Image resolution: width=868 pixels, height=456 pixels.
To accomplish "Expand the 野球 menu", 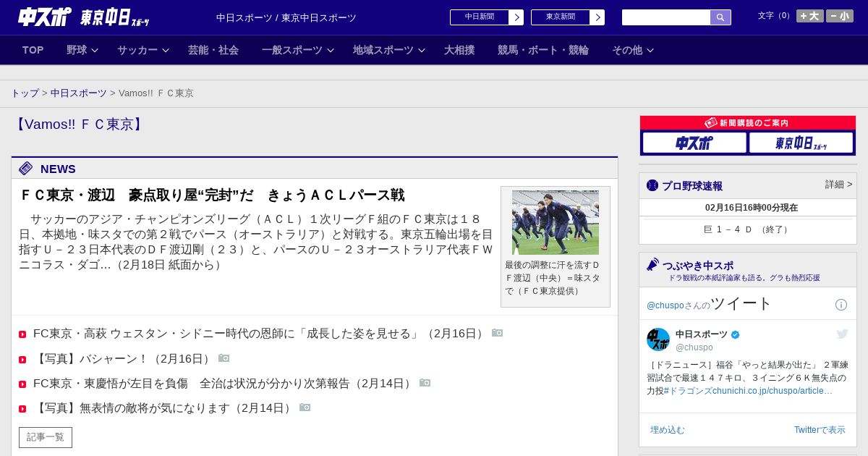I will (82, 50).
